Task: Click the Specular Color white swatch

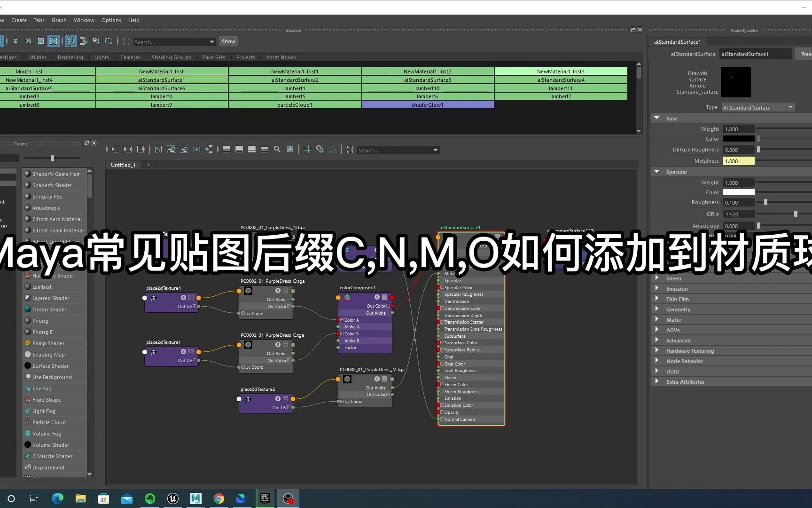Action: 738,192
